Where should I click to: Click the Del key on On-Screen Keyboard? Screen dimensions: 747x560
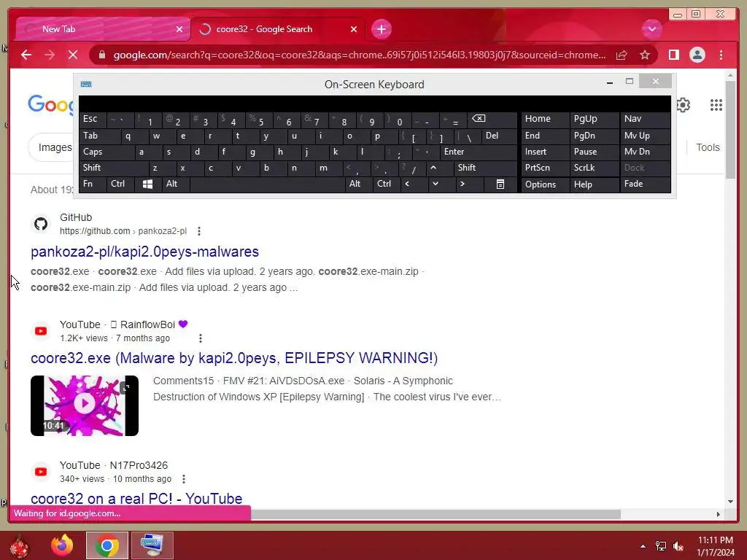coord(499,136)
